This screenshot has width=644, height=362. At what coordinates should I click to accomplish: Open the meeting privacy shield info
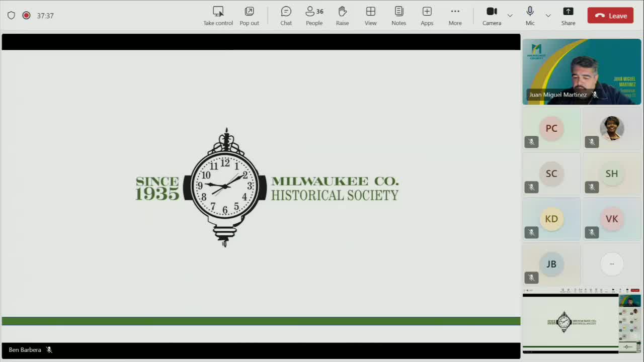click(x=11, y=16)
